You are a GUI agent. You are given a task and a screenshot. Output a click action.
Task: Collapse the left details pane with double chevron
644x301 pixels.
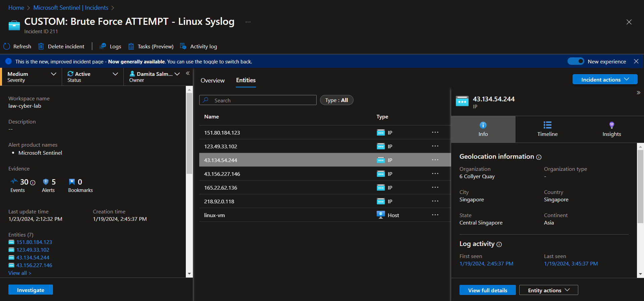[x=188, y=73]
